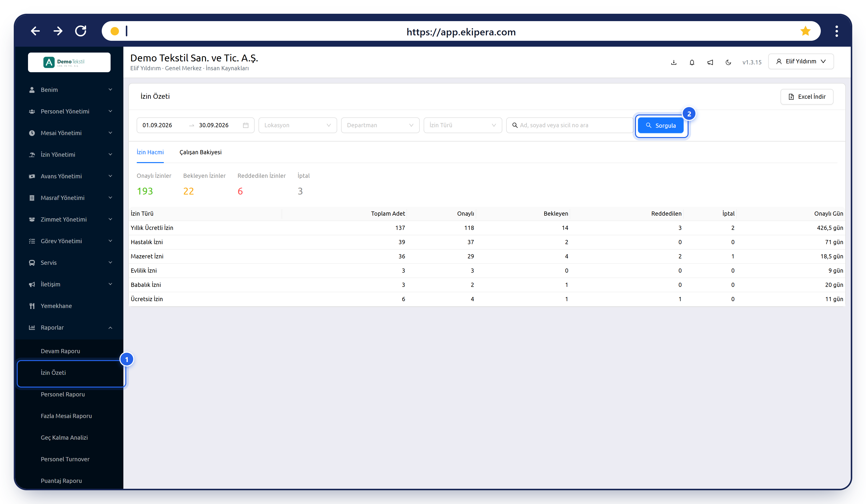Screen dimensions: 866x504
Task: Open Personel Turnover report
Action: [69, 459]
